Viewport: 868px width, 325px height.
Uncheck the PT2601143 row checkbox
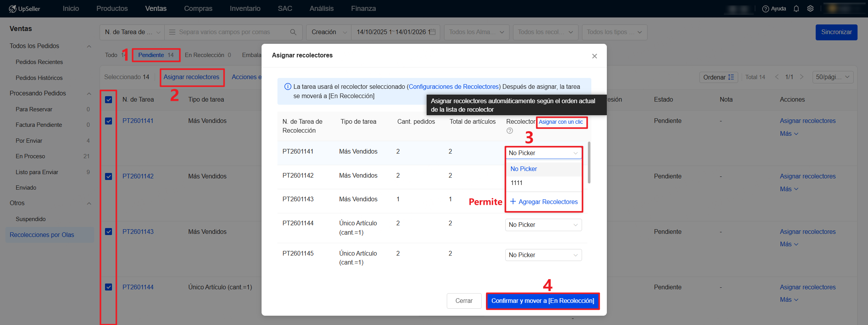[108, 232]
